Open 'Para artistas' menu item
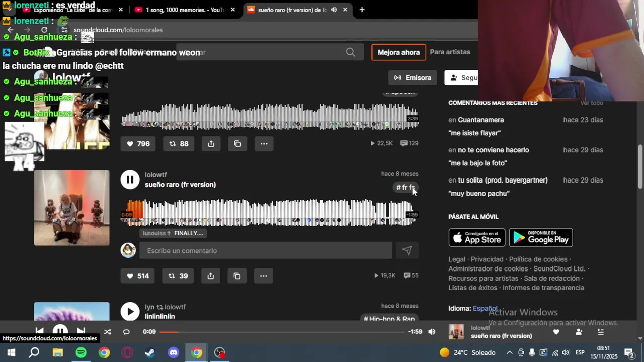Screen dimensions: 644x362 (450, 52)
